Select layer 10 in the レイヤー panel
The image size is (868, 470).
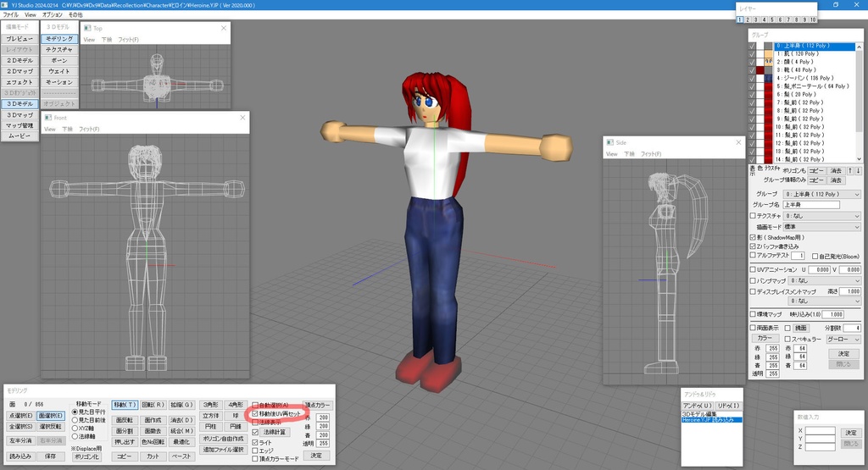click(x=813, y=19)
